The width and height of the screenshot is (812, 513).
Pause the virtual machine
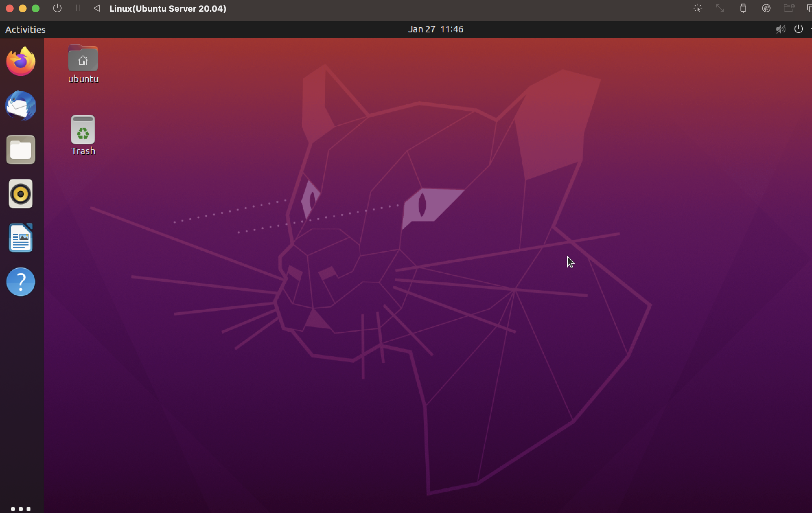click(77, 8)
